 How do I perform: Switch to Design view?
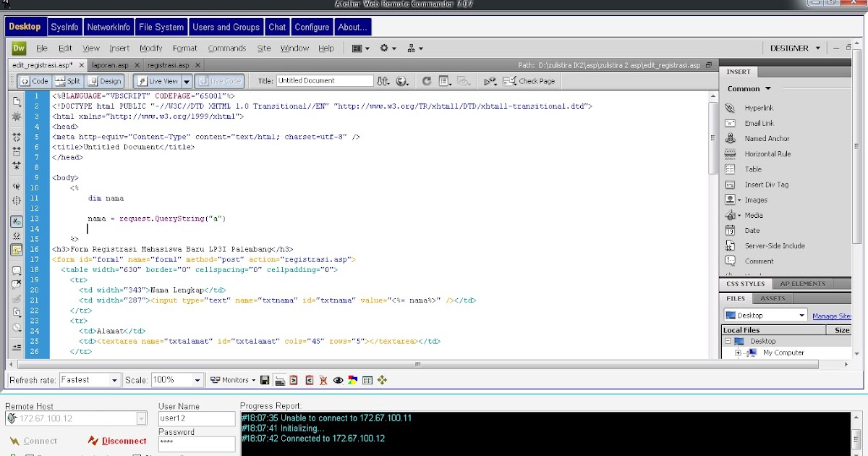105,81
